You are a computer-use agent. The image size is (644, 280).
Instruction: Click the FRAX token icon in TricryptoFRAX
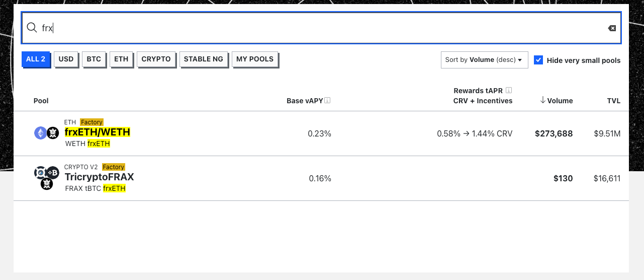40,173
